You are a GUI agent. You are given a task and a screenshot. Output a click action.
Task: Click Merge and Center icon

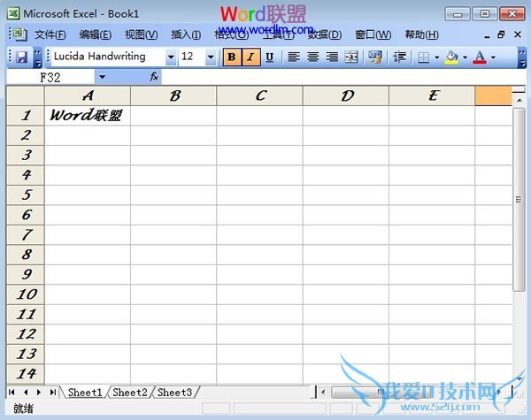(351, 57)
